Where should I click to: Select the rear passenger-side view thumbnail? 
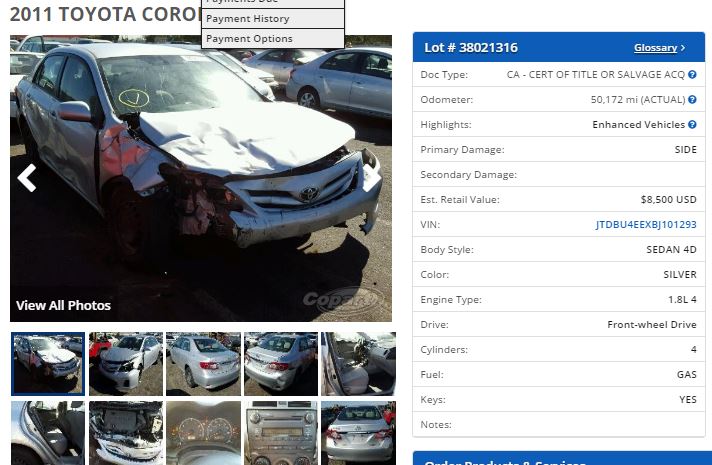point(281,364)
